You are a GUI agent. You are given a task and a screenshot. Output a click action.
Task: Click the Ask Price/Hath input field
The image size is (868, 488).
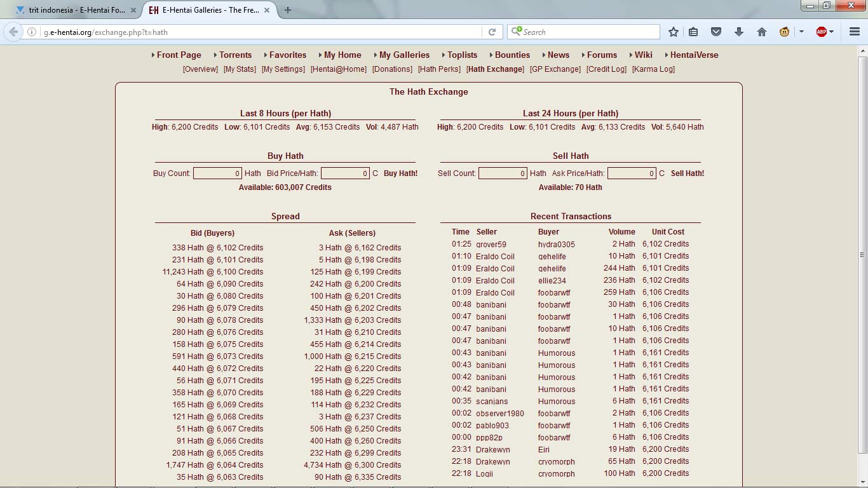click(632, 173)
